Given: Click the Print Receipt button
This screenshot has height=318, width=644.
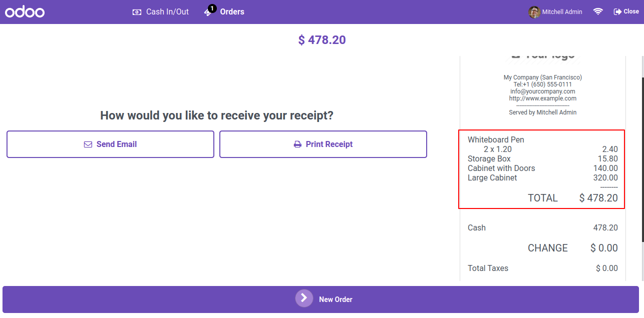Looking at the screenshot, I should (x=323, y=144).
